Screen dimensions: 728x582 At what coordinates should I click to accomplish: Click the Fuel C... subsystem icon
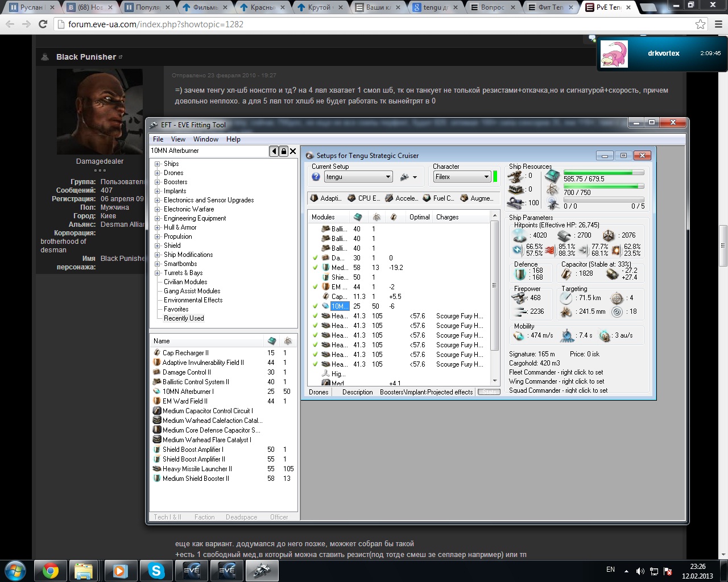427,198
